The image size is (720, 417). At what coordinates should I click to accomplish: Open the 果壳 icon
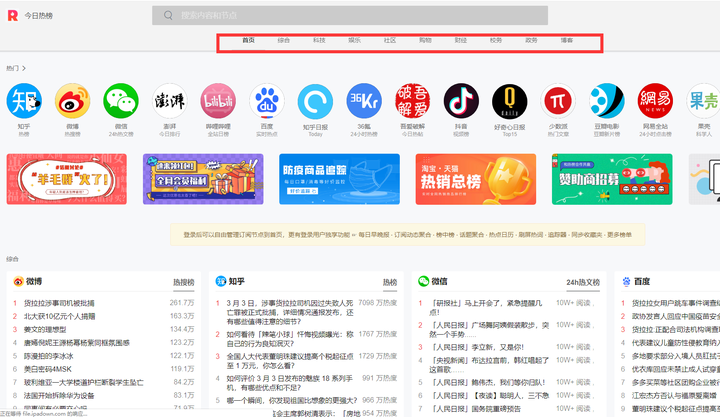pos(703,101)
